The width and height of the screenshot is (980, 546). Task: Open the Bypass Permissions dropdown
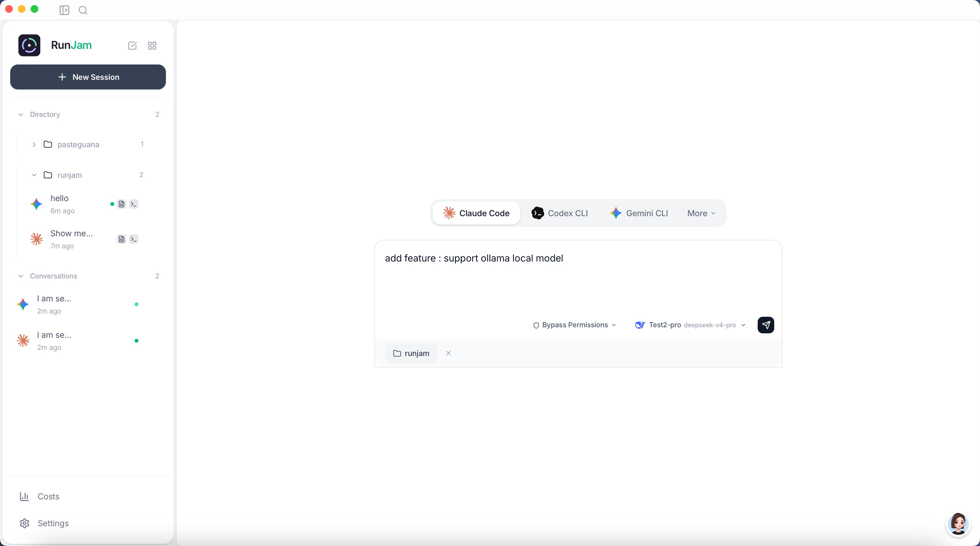575,325
